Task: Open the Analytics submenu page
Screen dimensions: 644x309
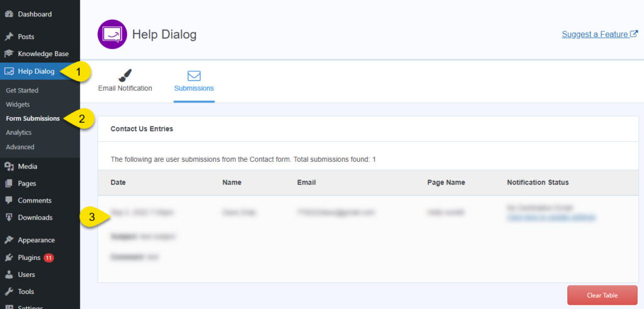Action: tap(18, 133)
